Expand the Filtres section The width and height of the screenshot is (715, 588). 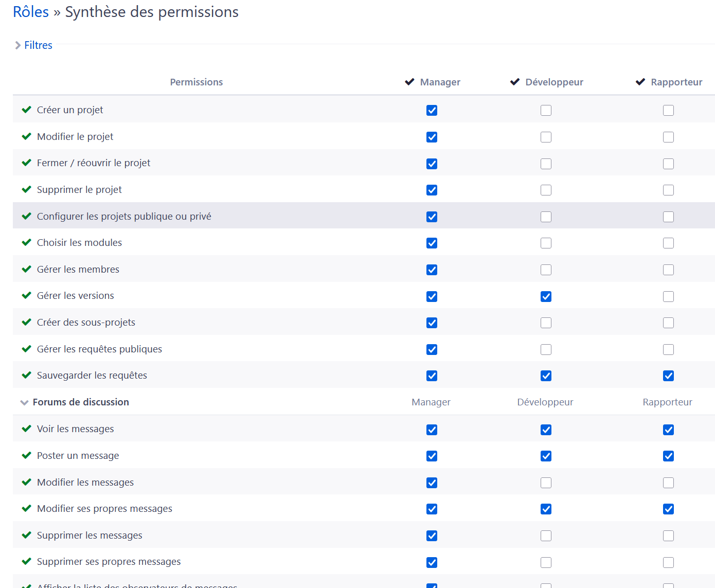click(x=38, y=45)
